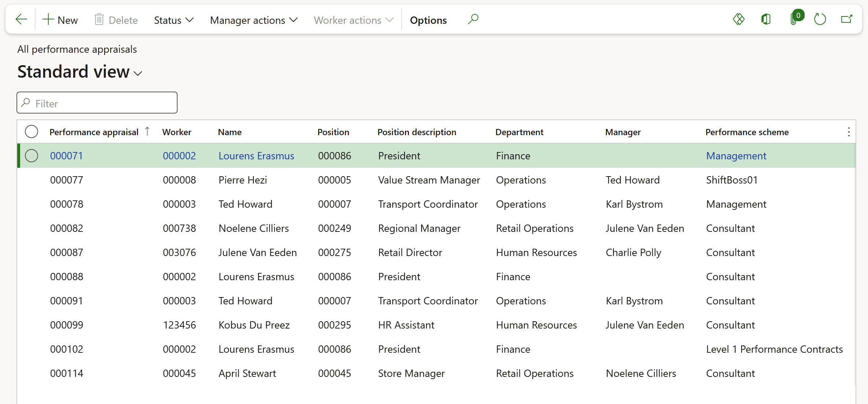Refresh the page with the circular arrow
Viewport: 868px width, 404px height.
point(820,19)
